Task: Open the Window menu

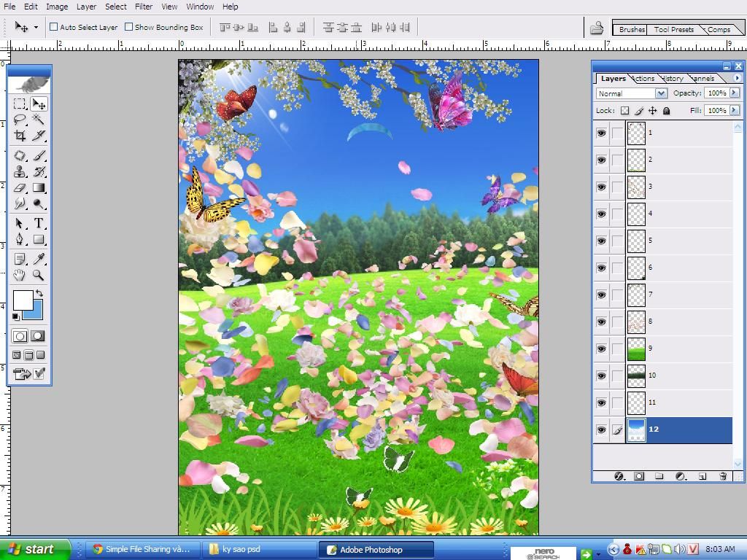Action: [x=200, y=7]
